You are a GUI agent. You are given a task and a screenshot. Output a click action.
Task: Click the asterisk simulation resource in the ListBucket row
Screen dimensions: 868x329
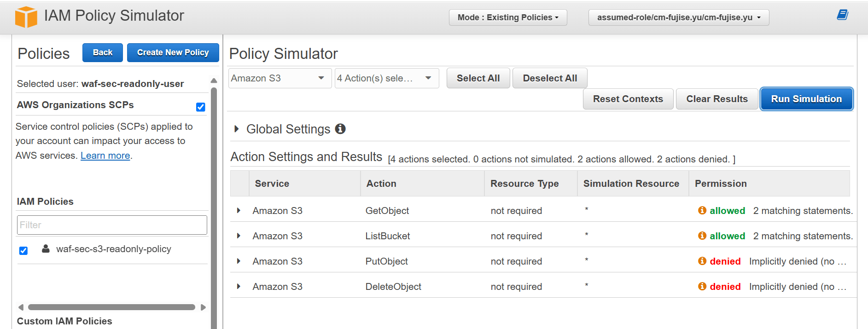586,235
